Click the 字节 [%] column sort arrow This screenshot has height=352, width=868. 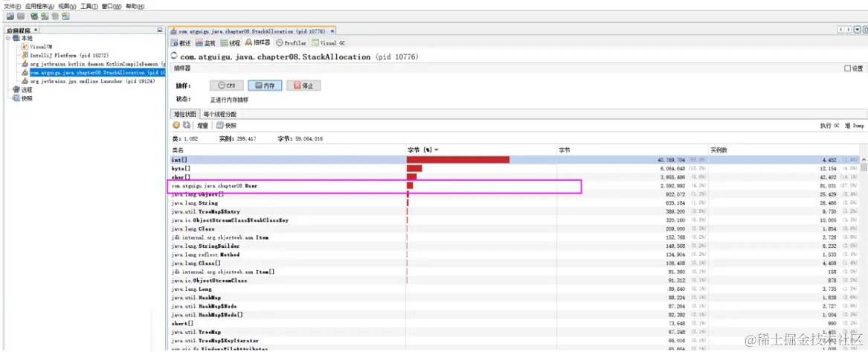[x=436, y=150]
